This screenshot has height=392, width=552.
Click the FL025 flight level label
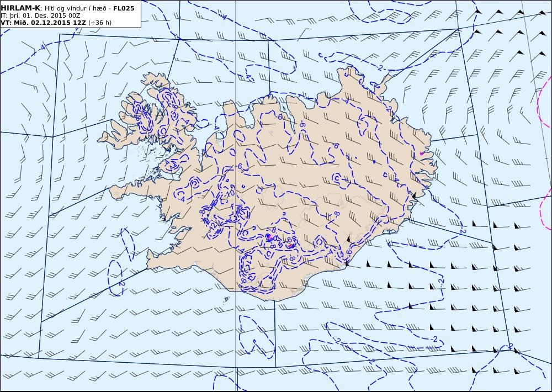coord(124,8)
